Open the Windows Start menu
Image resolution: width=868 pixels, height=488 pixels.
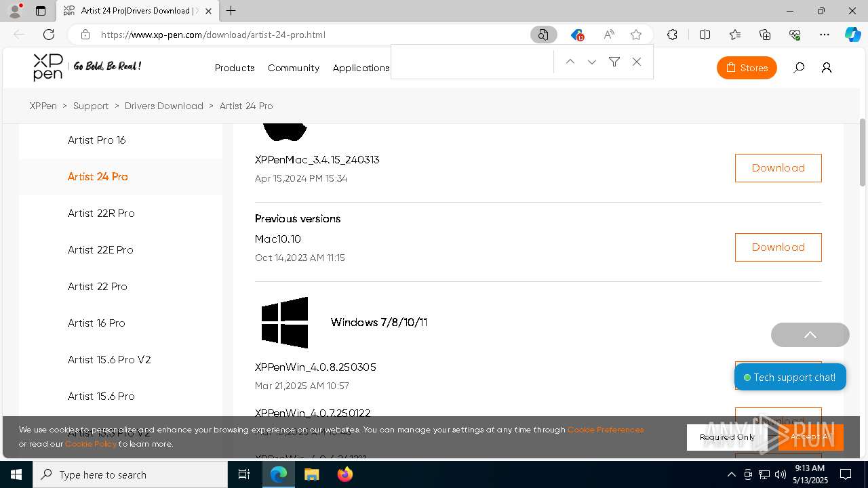click(16, 475)
